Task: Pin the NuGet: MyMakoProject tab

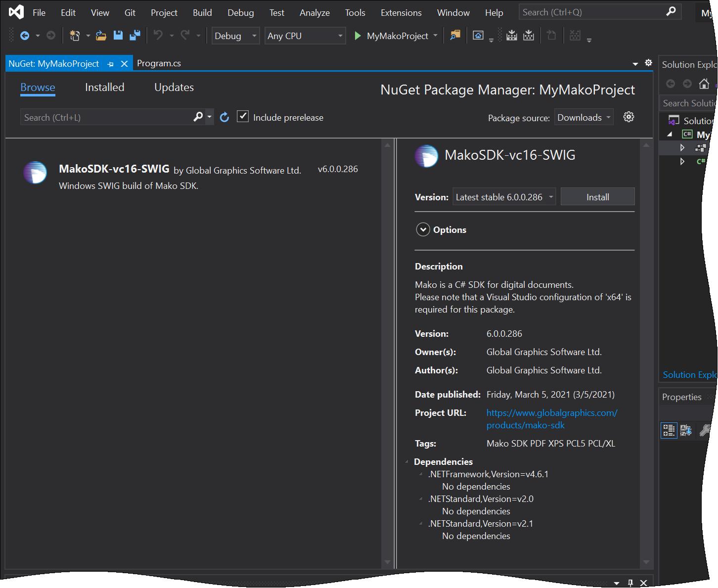Action: [x=110, y=64]
